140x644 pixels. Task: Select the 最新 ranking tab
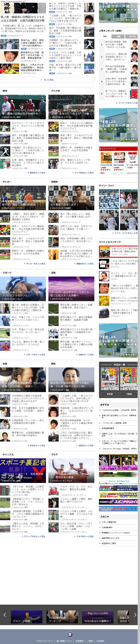coord(105,36)
